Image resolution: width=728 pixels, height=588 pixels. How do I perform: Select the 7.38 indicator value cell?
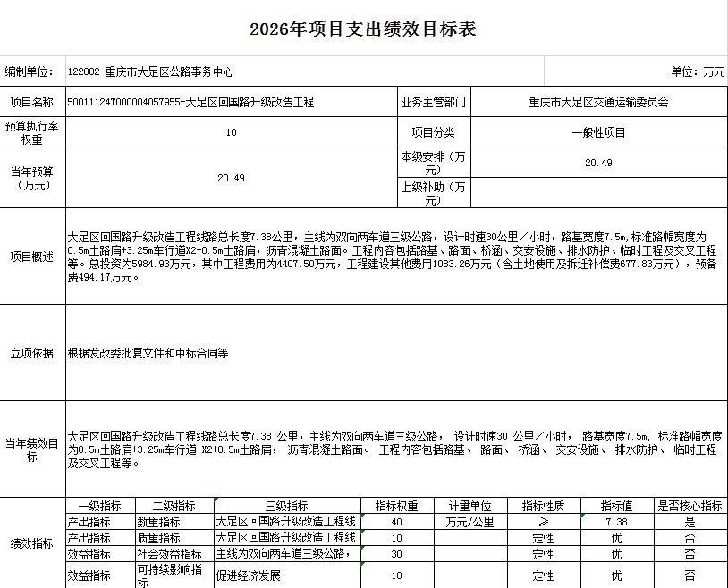pyautogui.click(x=616, y=522)
